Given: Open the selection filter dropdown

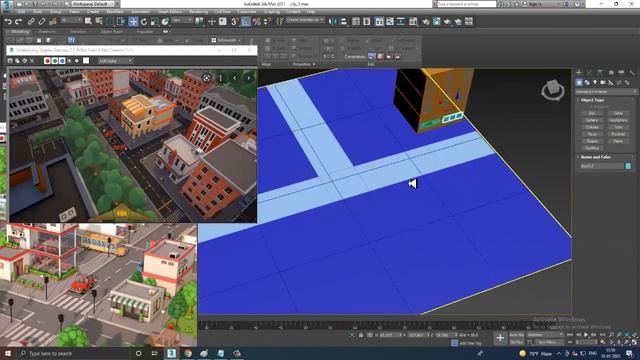Looking at the screenshot, I should click(x=71, y=20).
